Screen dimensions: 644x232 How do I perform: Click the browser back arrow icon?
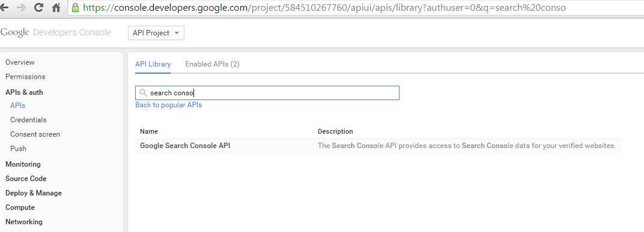click(5, 7)
